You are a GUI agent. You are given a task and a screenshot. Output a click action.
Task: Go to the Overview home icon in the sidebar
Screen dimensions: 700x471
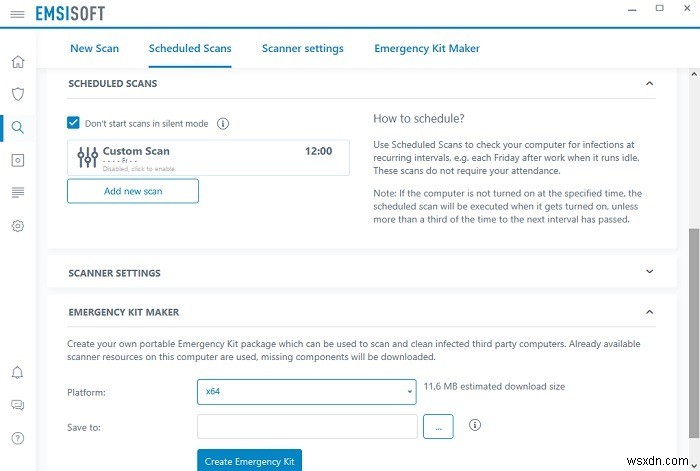pos(17,62)
